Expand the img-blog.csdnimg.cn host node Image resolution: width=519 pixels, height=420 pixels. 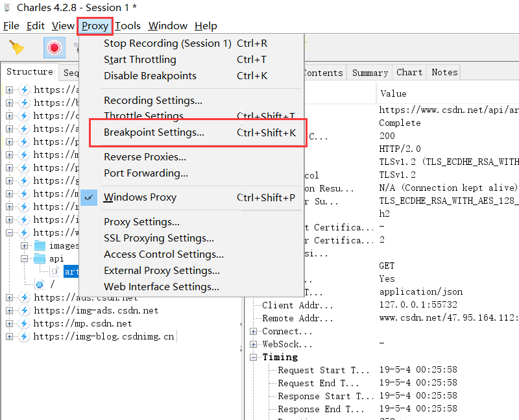[9, 336]
